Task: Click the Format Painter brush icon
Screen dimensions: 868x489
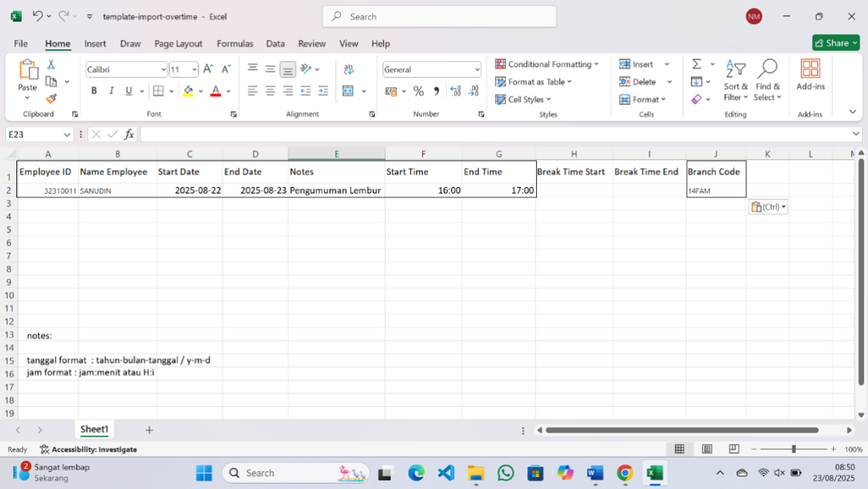Action: [x=51, y=99]
